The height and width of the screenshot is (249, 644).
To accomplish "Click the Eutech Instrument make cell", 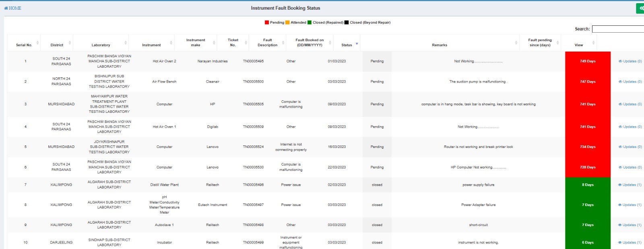I will (x=213, y=205).
